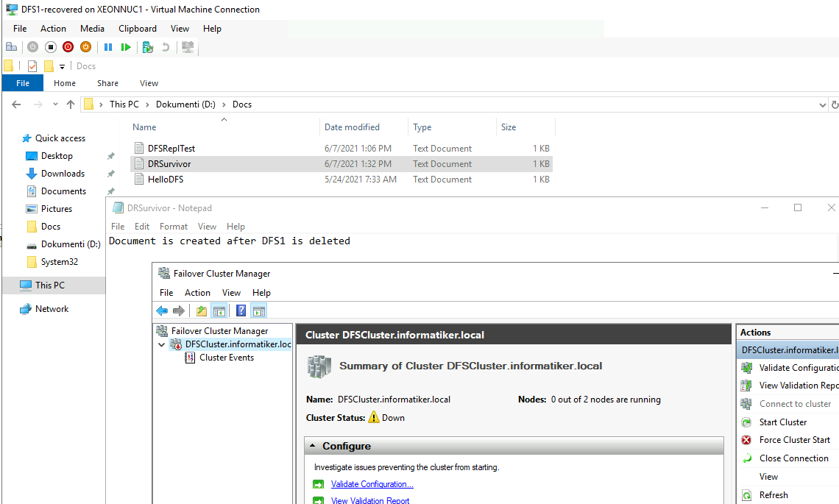Click the Start VM power icon
The image size is (839, 504).
[32, 47]
